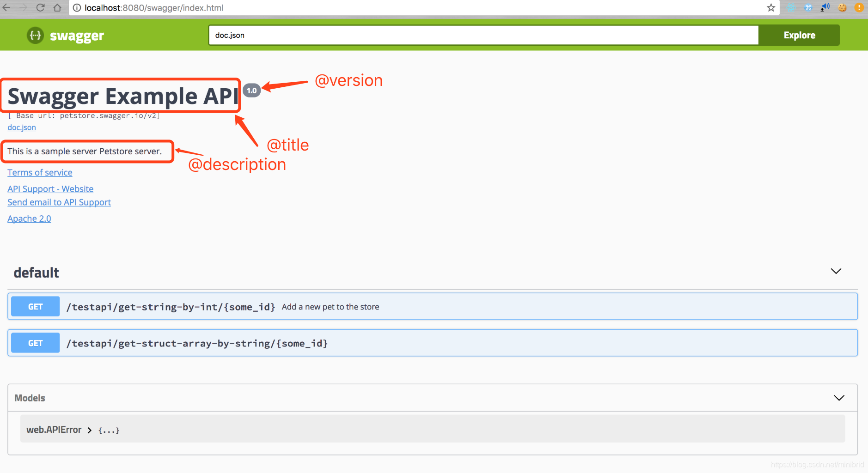Click the 1.0 version badge
Image resolution: width=868 pixels, height=473 pixels.
click(251, 91)
